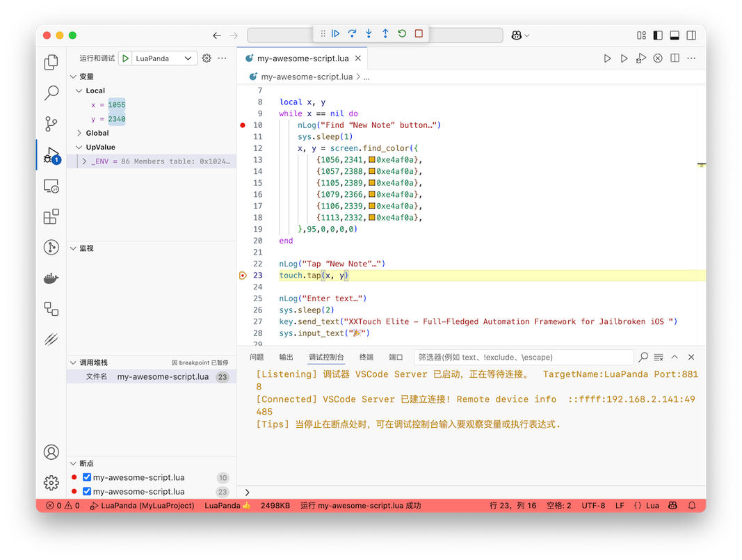This screenshot has width=742, height=560.
Task: Stop the debug session
Action: click(419, 33)
